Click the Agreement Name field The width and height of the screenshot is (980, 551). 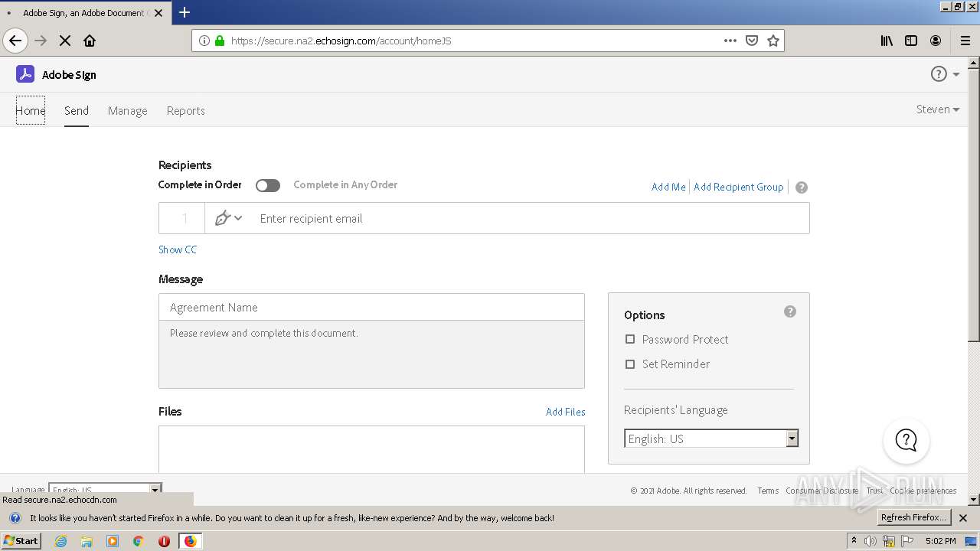[x=371, y=307]
